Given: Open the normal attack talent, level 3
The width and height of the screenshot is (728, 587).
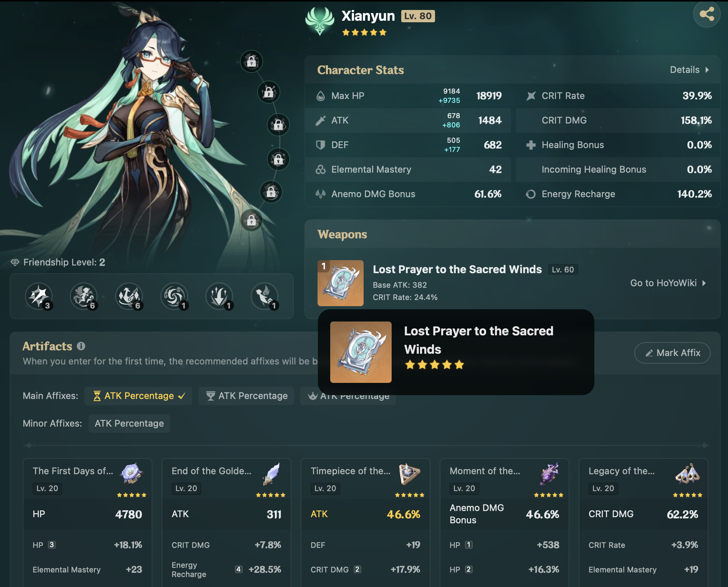Looking at the screenshot, I should 39,296.
